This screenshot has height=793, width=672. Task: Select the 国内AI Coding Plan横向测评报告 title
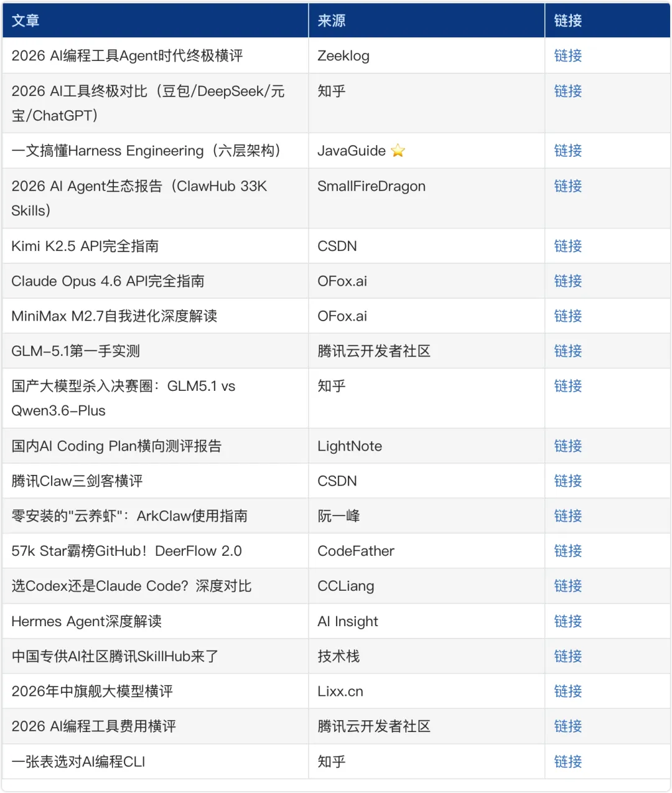pyautogui.click(x=116, y=446)
